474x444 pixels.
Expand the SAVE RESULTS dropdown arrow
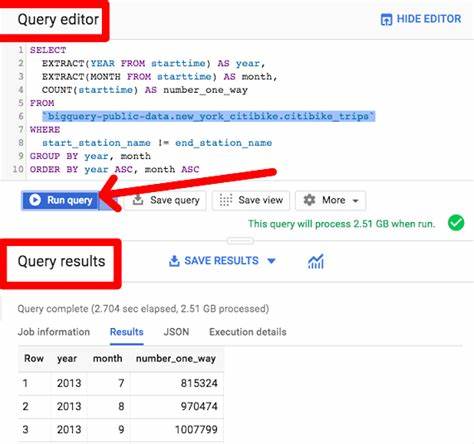tap(272, 261)
